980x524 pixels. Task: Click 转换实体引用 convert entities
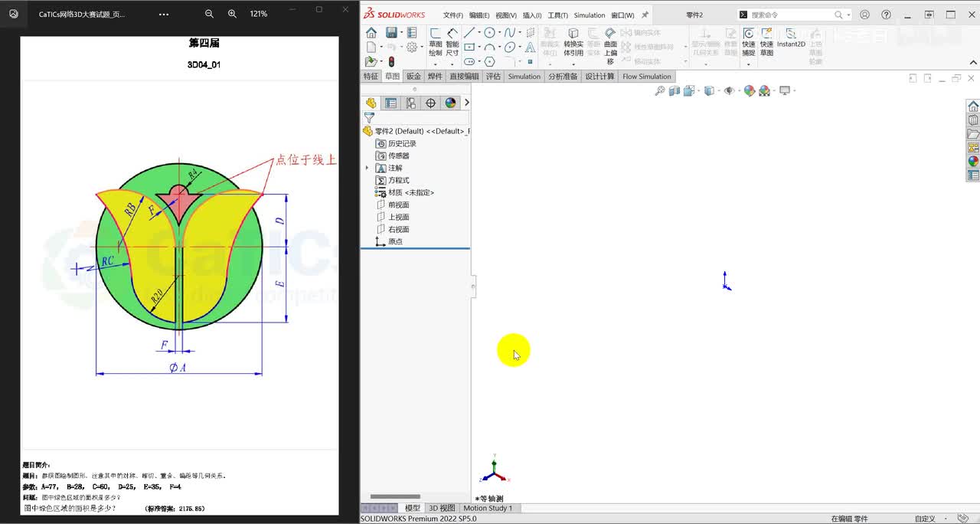click(573, 42)
